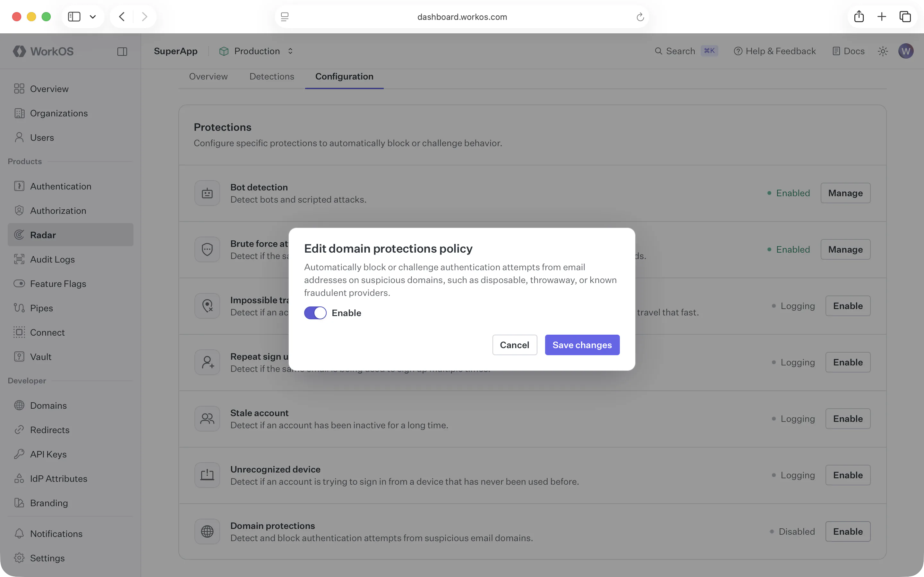
Task: Switch to the Overview tab
Action: tap(208, 76)
